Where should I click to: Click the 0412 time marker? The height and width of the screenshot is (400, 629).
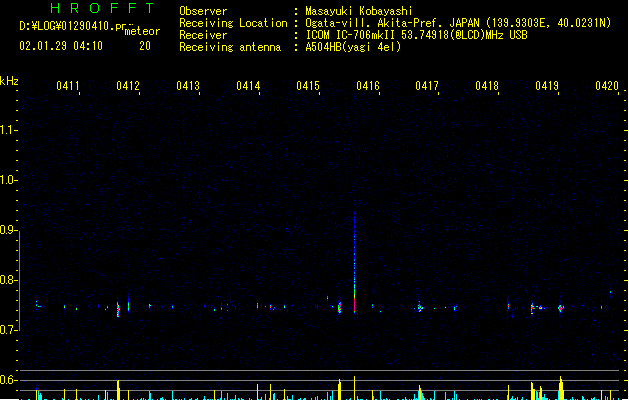tap(128, 86)
